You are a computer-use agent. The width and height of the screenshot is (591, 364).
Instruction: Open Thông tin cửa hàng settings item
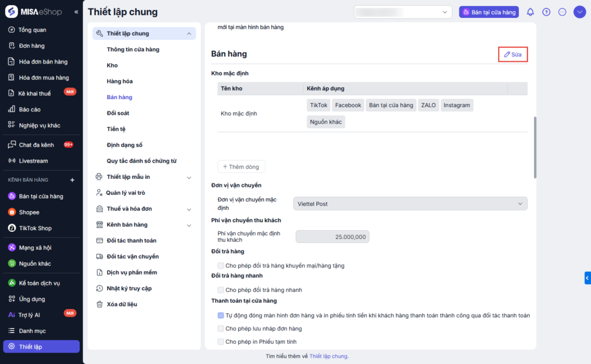click(133, 50)
